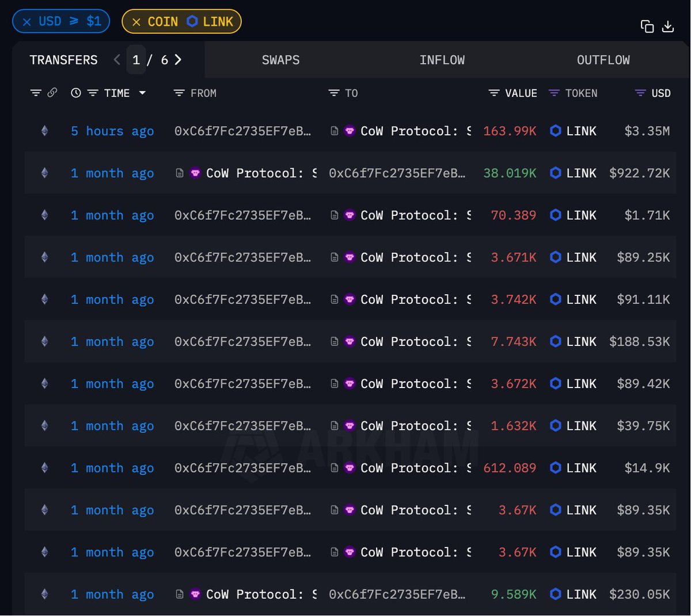The image size is (691, 616).
Task: Click the $3.35M USD cell
Action: click(x=647, y=131)
